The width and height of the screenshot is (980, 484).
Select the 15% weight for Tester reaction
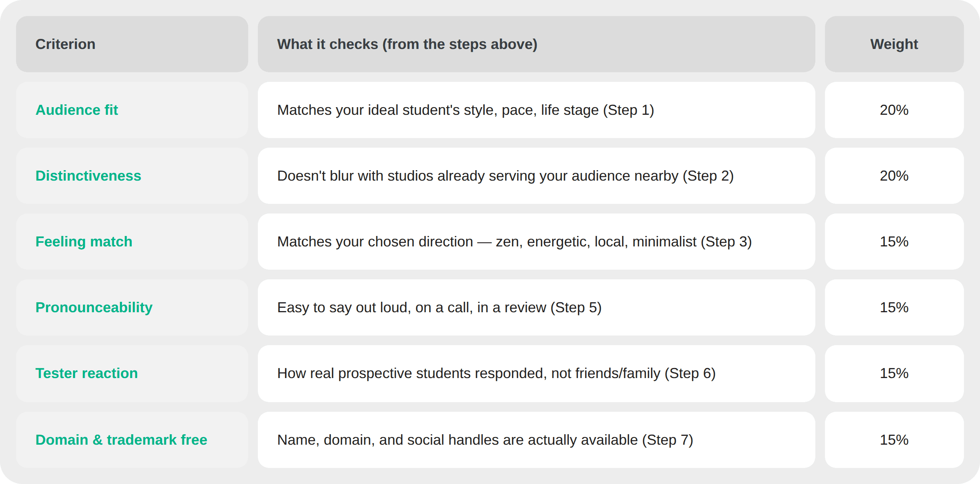894,374
